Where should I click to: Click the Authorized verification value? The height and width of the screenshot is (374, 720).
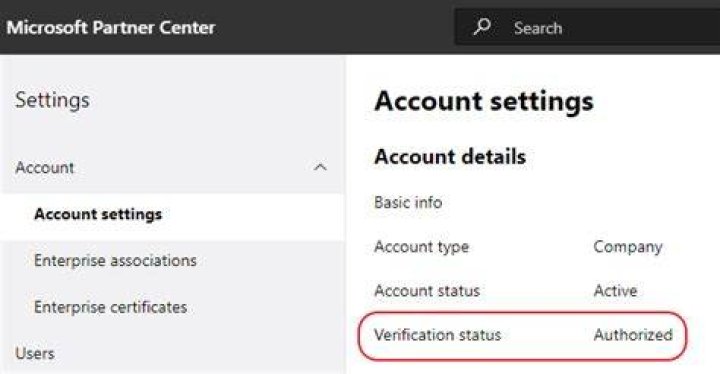633,334
